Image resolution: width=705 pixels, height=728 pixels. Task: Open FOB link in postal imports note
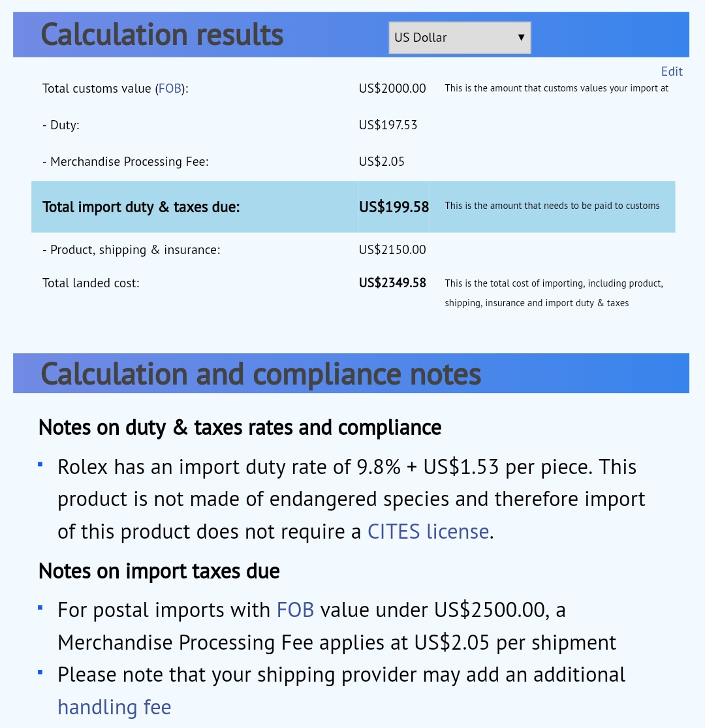tap(295, 610)
